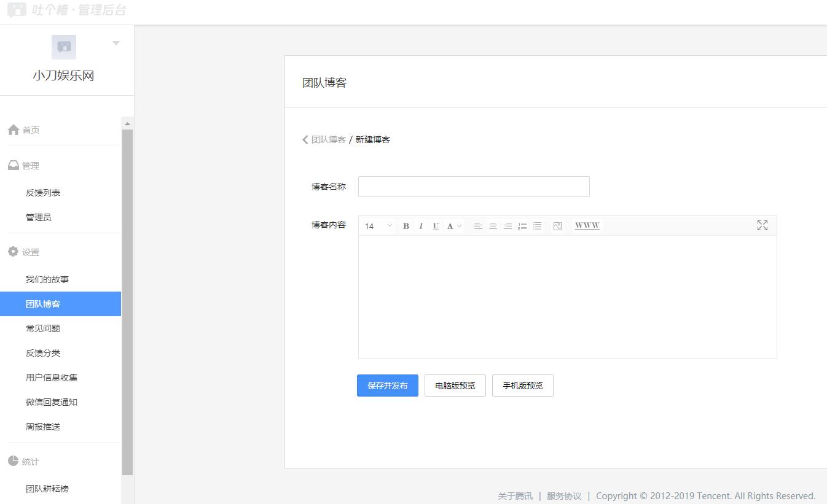Open 服务协议 footer link
This screenshot has width=827, height=504.
(564, 496)
